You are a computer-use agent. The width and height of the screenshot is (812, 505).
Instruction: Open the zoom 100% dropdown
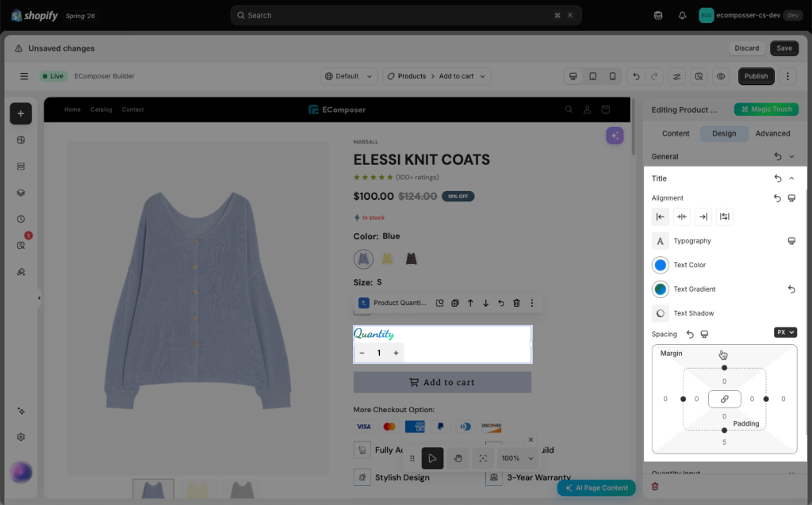(x=517, y=458)
